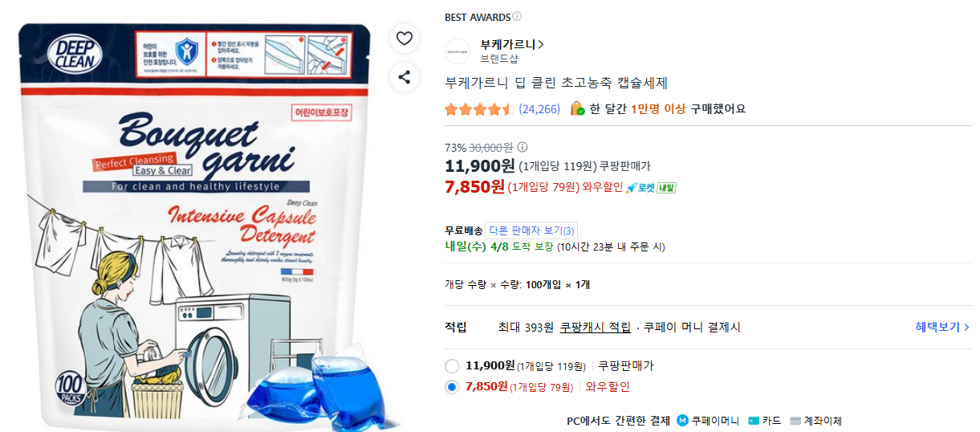980x432 pixels.
Task: Click the BEST AWARDS info icon
Action: pos(517,16)
